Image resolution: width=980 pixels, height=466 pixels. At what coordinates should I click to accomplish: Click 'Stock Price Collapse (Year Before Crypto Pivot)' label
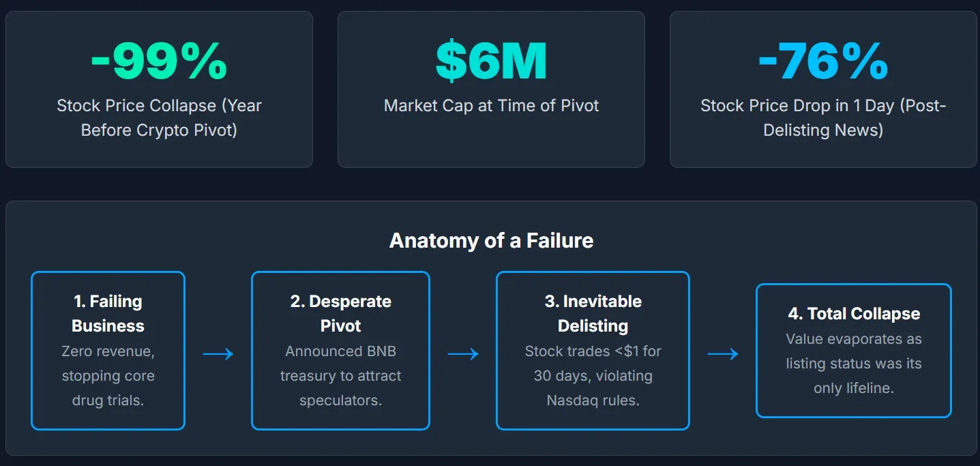(159, 117)
